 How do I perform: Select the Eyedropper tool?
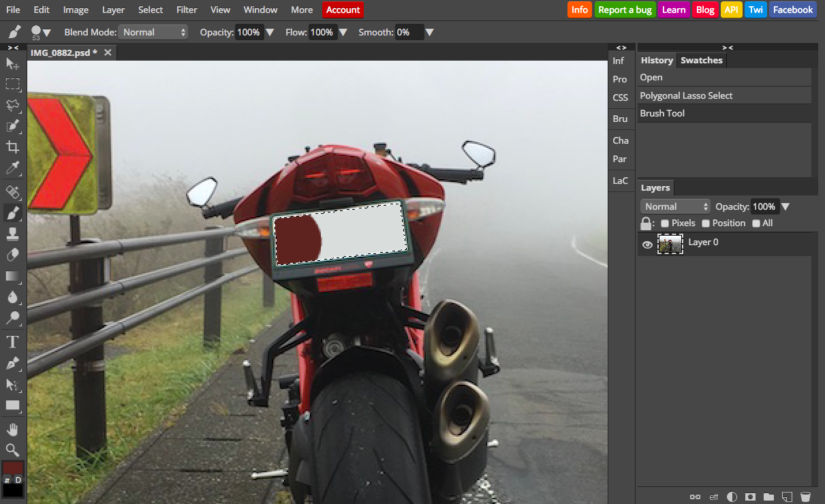(x=12, y=168)
